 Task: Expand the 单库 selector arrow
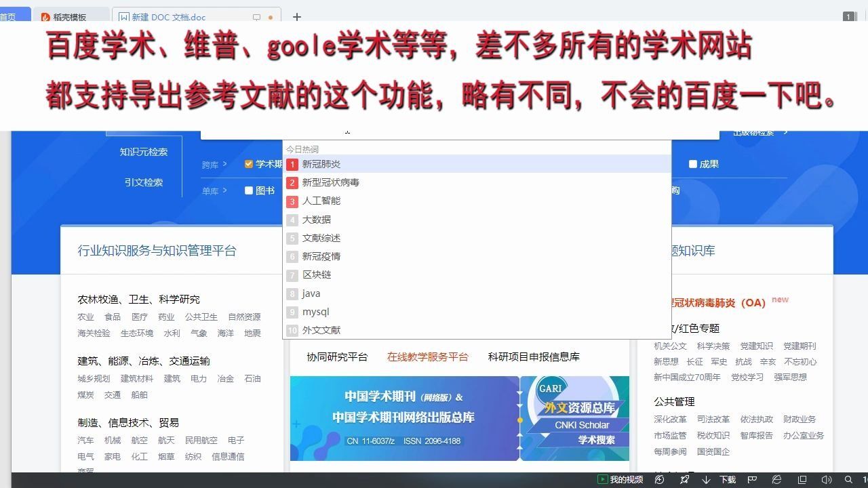click(x=224, y=190)
